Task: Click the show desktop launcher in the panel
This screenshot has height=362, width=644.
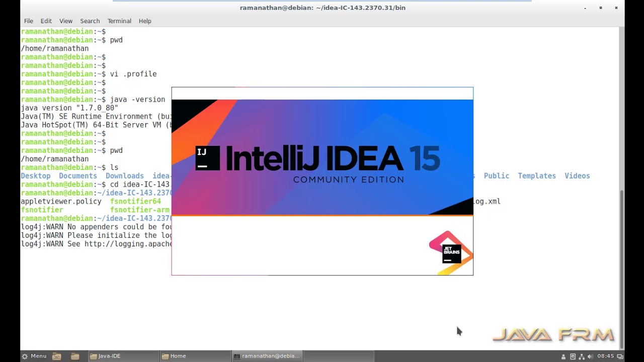Action: pyautogui.click(x=57, y=356)
